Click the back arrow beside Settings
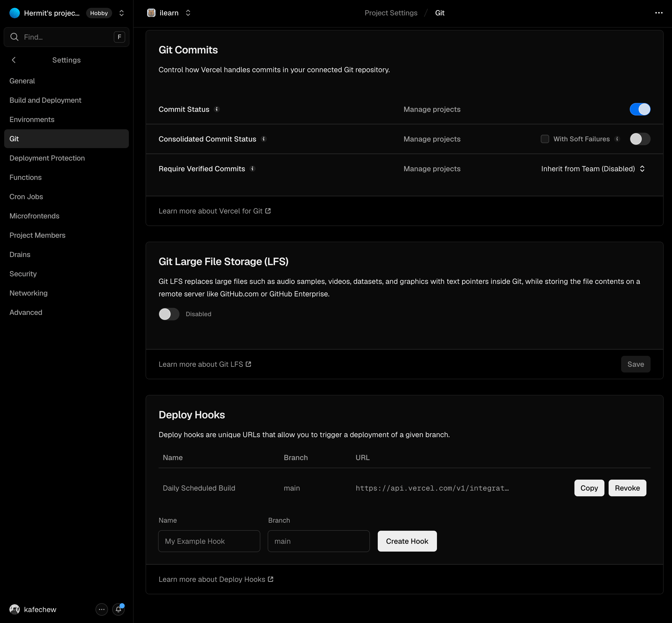This screenshot has width=672, height=623. 14,60
